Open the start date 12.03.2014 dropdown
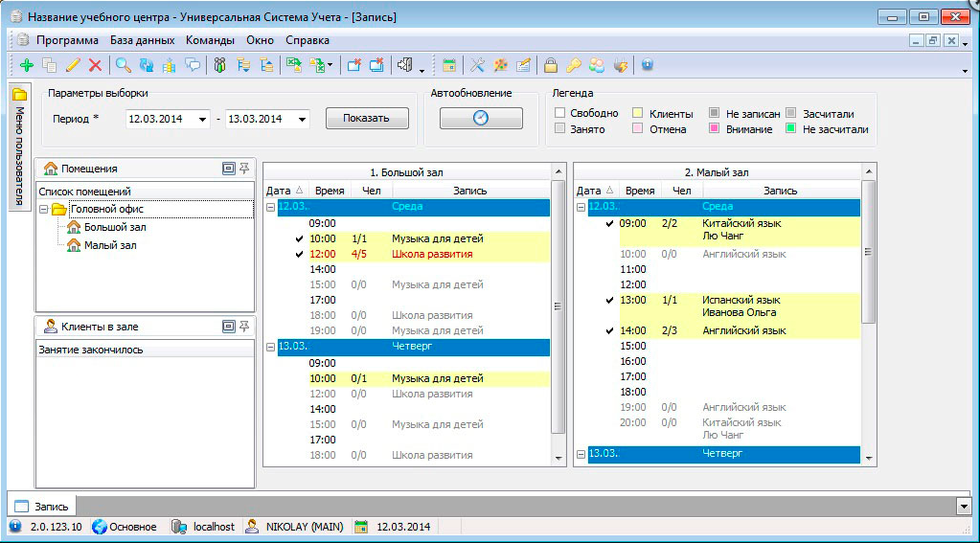 202,119
